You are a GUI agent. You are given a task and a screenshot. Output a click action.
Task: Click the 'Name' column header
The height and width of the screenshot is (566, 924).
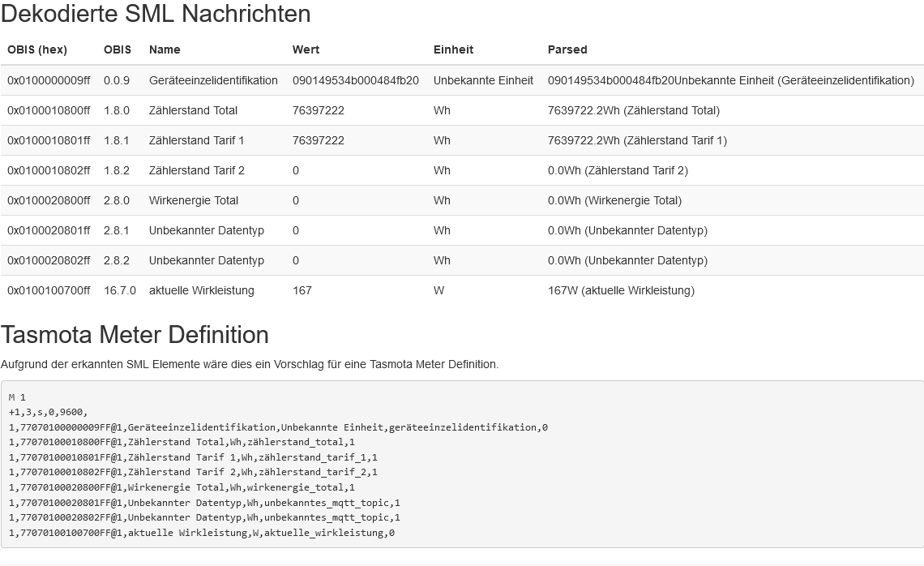tap(165, 49)
